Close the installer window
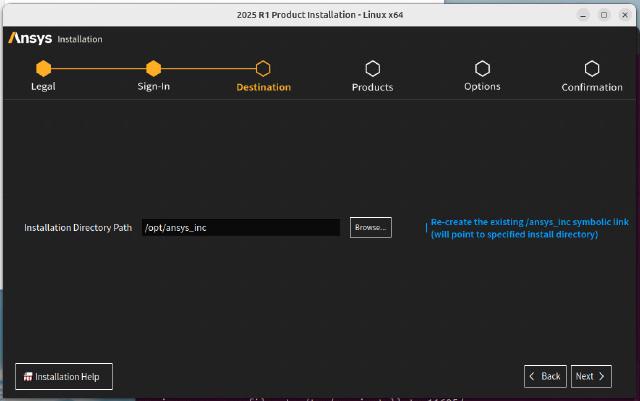The height and width of the screenshot is (401, 640). (x=624, y=15)
